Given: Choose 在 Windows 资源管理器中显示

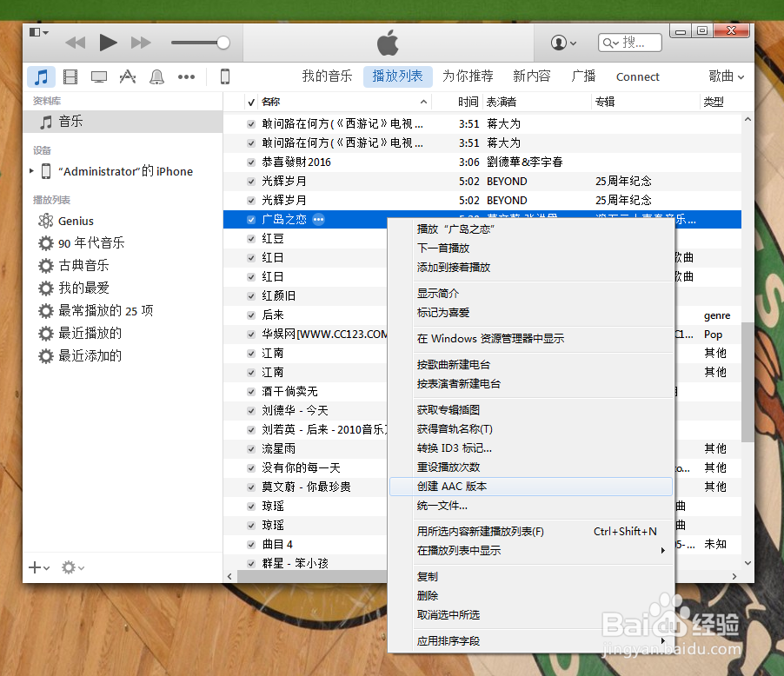Looking at the screenshot, I should (530, 339).
